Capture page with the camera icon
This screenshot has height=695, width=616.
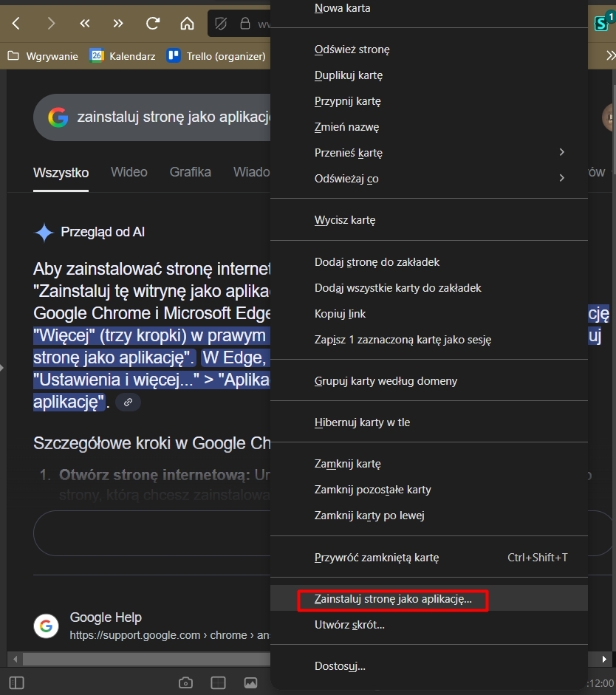pos(186,682)
